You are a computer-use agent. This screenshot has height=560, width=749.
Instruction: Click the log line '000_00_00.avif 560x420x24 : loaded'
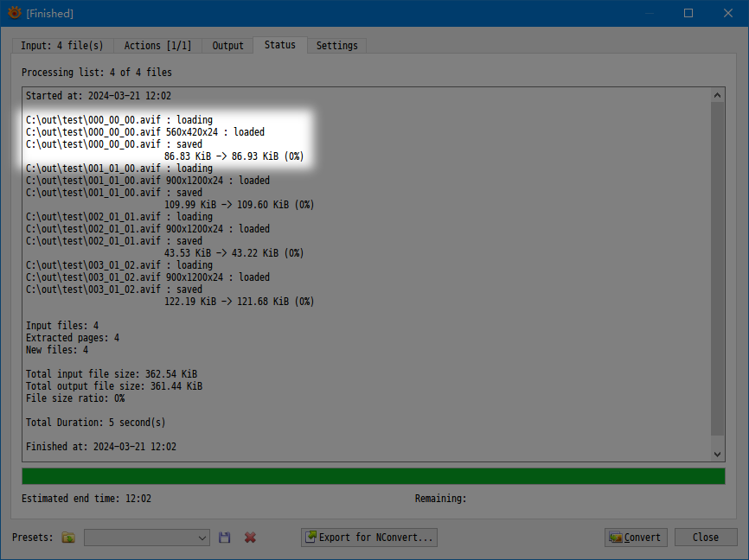(x=145, y=132)
